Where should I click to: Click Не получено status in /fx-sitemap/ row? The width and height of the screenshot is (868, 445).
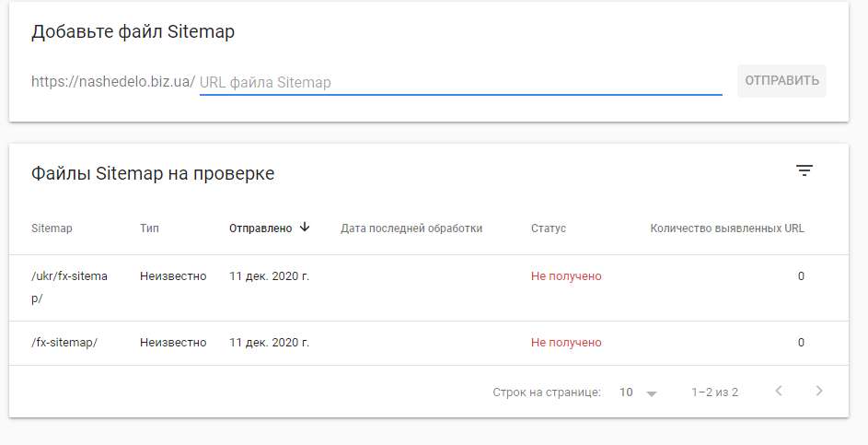(x=566, y=343)
